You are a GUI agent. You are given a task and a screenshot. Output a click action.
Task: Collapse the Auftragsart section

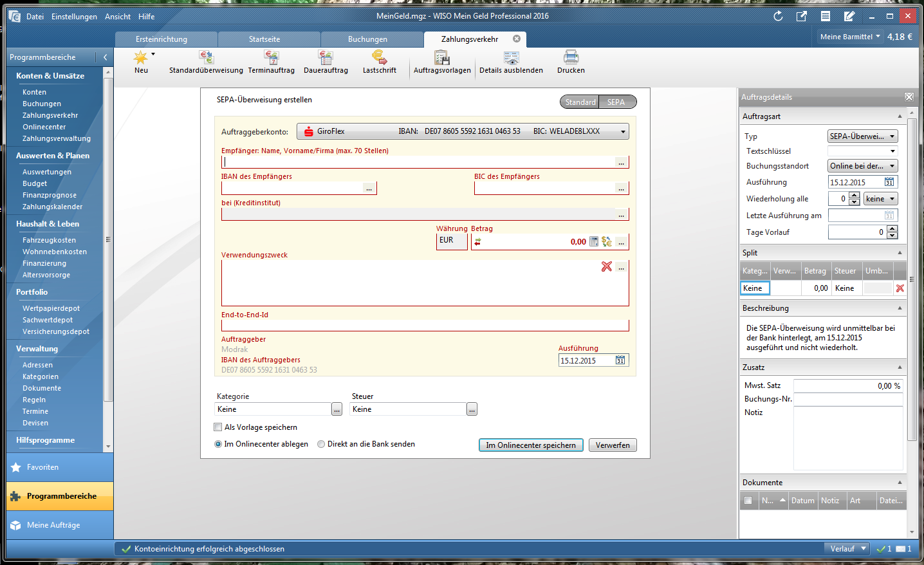tap(900, 116)
